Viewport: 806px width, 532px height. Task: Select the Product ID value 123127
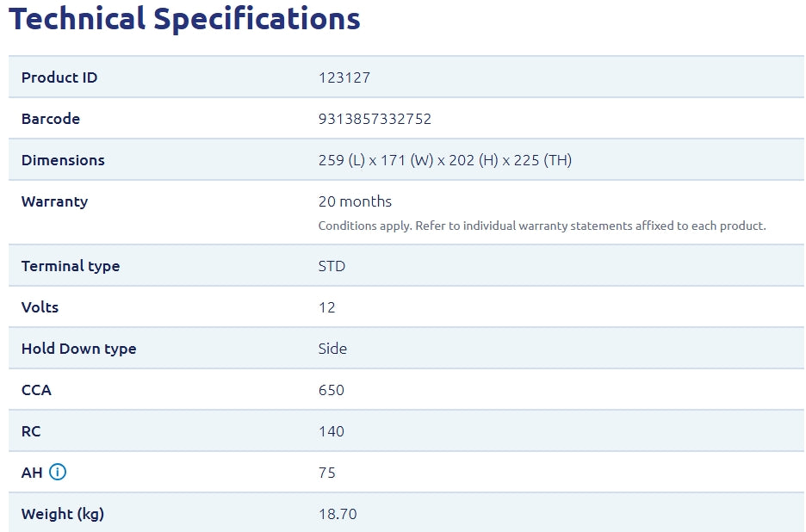344,77
